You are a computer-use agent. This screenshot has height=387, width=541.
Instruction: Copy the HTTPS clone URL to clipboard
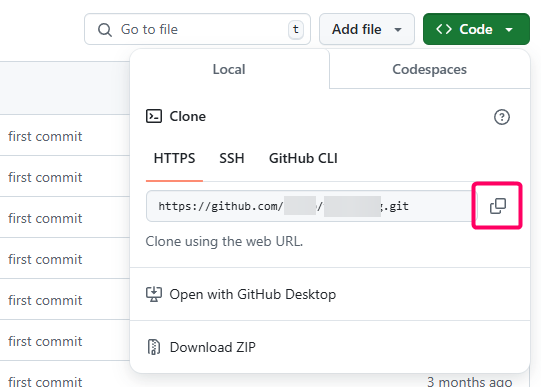tap(498, 206)
